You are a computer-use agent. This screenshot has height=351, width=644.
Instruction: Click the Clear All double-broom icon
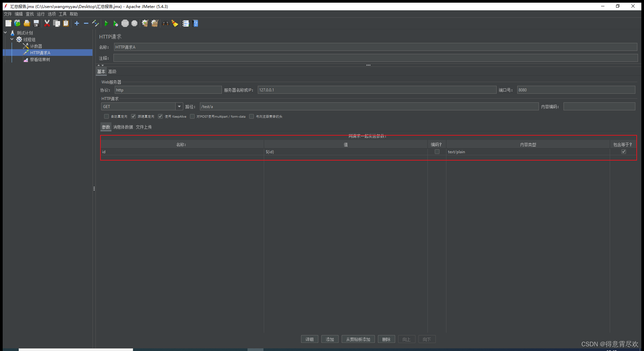point(155,23)
